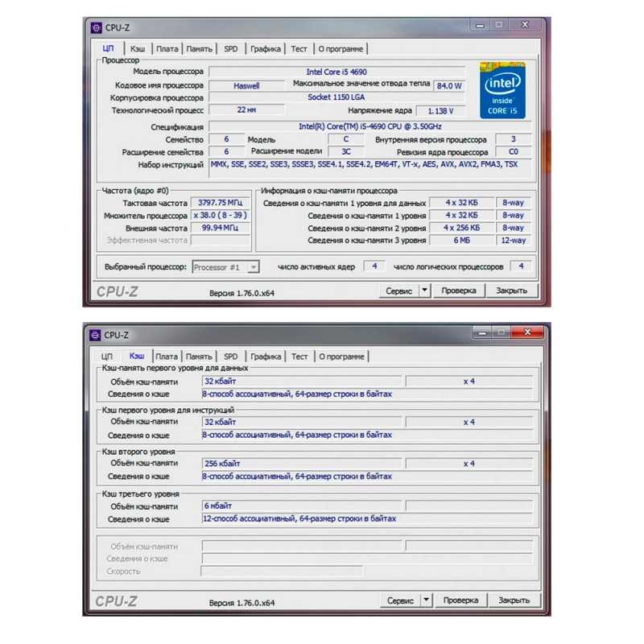Close the top CPU-Z window
Image resolution: width=644 pixels, height=644 pixels.
point(525,25)
